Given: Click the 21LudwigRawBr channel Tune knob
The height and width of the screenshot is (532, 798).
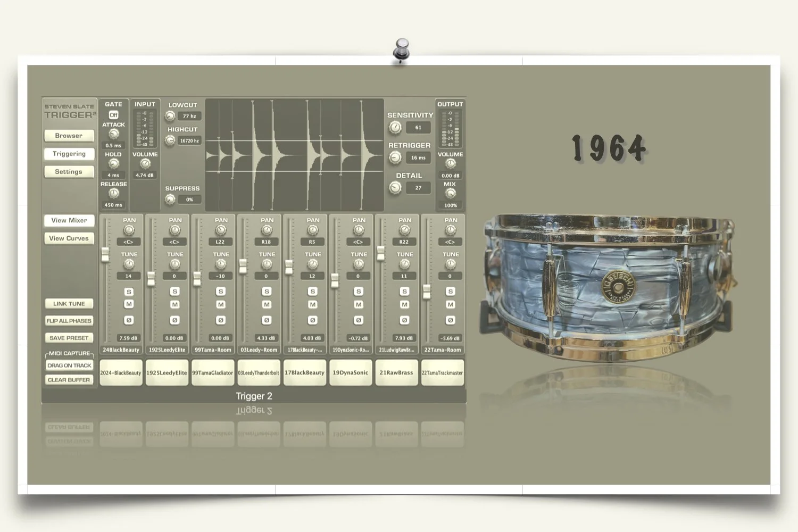Looking at the screenshot, I should tap(404, 264).
